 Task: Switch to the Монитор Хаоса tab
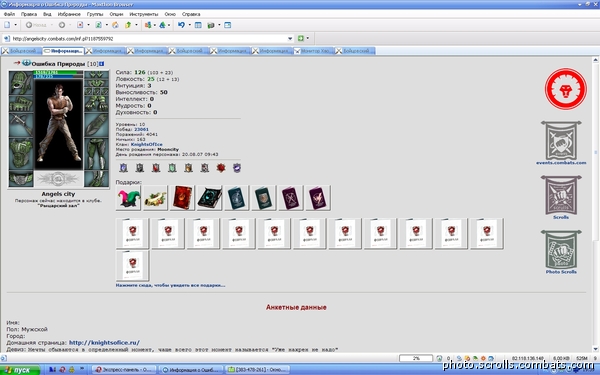coord(314,51)
